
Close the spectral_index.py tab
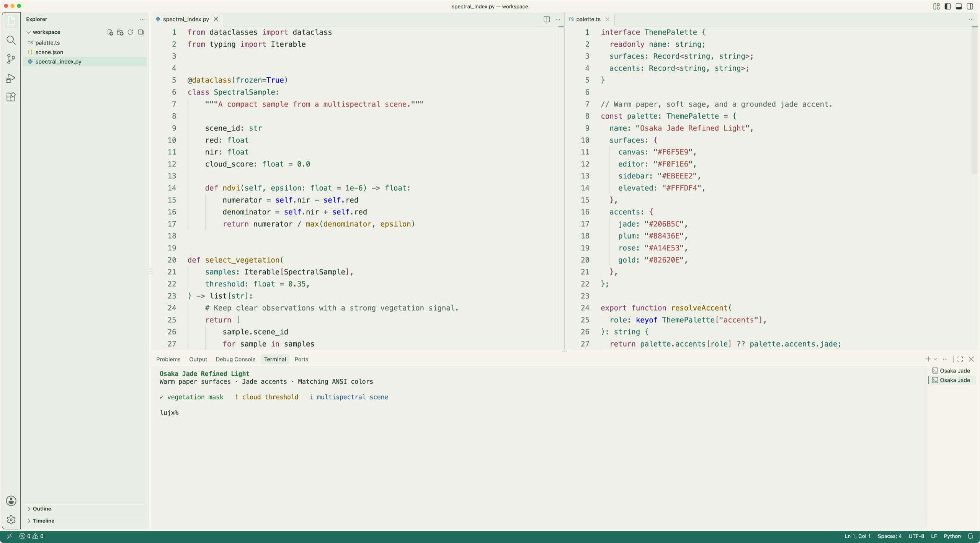point(216,19)
